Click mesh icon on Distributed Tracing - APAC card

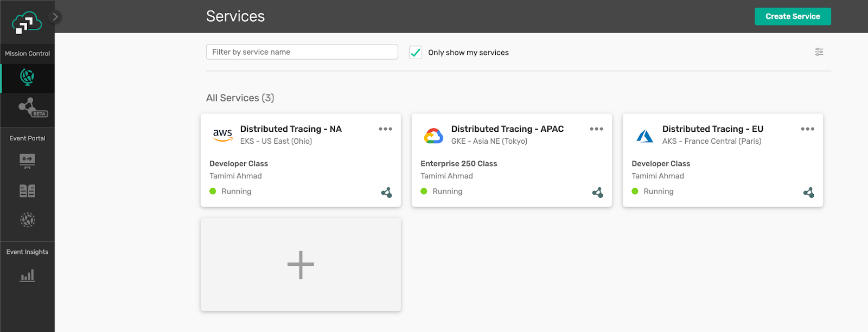pos(597,193)
